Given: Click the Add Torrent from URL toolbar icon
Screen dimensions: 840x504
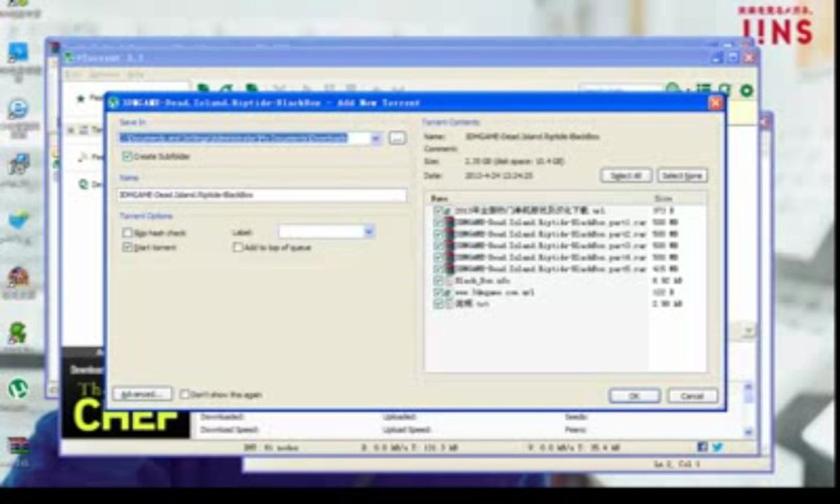Looking at the screenshot, I should coord(227,89).
